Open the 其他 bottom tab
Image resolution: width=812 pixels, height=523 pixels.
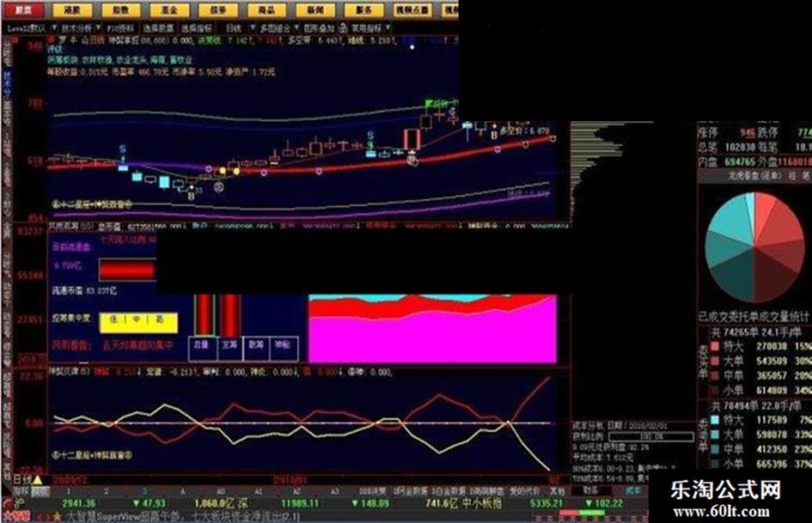[557, 491]
